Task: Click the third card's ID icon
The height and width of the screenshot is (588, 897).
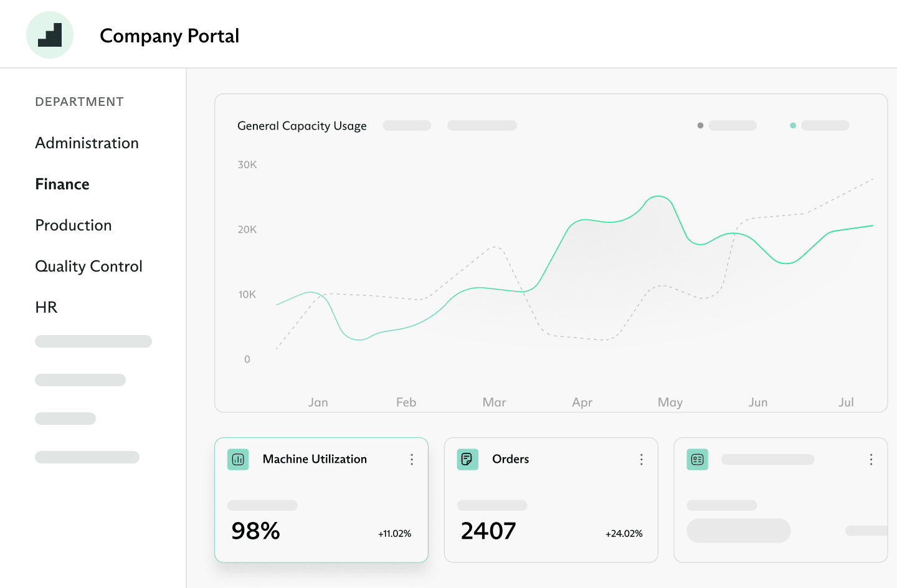Action: (x=697, y=460)
